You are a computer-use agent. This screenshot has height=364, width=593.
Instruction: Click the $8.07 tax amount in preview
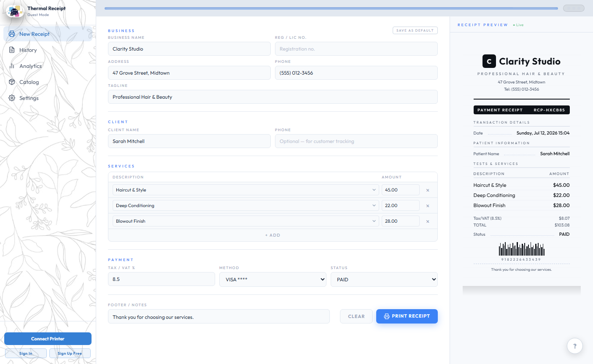click(564, 218)
